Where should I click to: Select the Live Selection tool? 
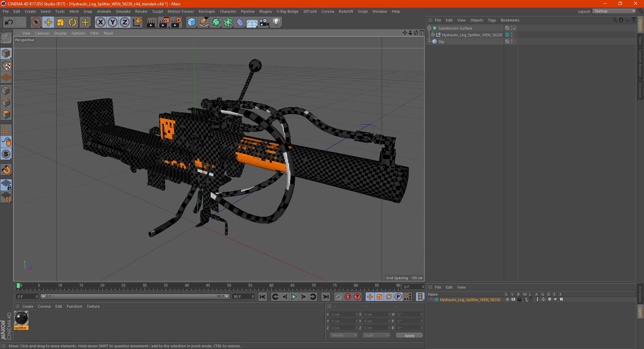(36, 22)
